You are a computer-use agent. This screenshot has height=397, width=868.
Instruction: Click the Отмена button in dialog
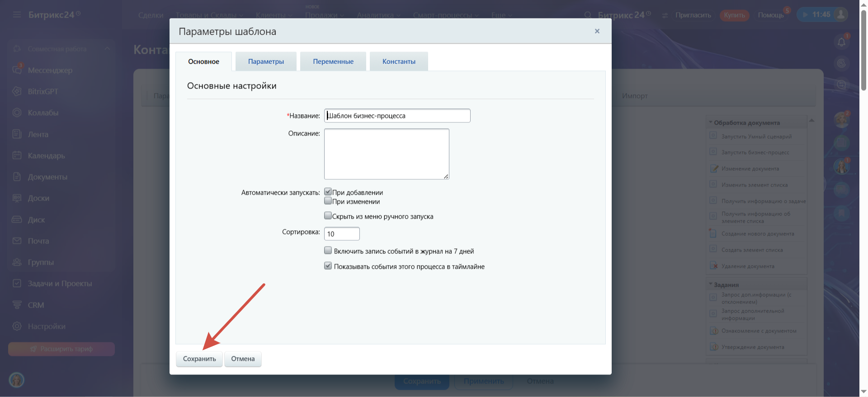(243, 359)
